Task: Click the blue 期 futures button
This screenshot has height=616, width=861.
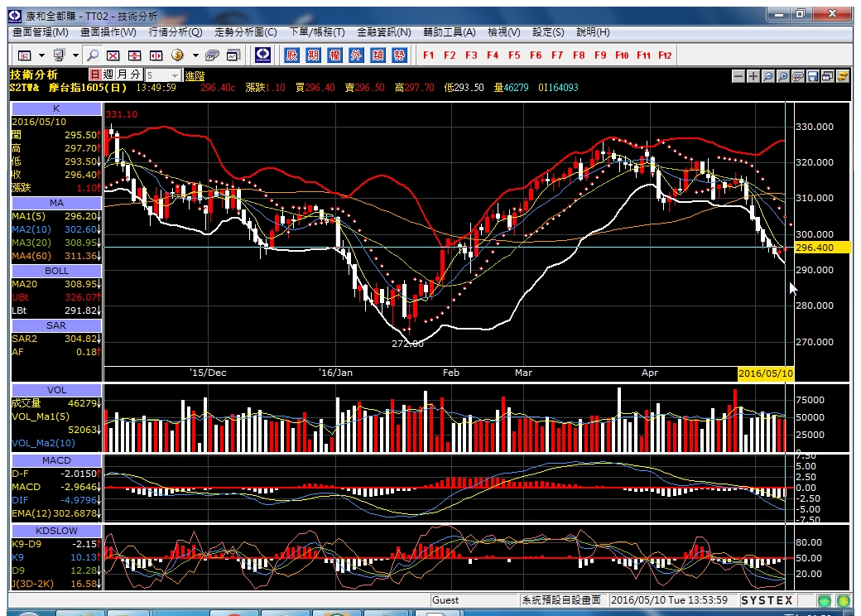Action: point(313,55)
